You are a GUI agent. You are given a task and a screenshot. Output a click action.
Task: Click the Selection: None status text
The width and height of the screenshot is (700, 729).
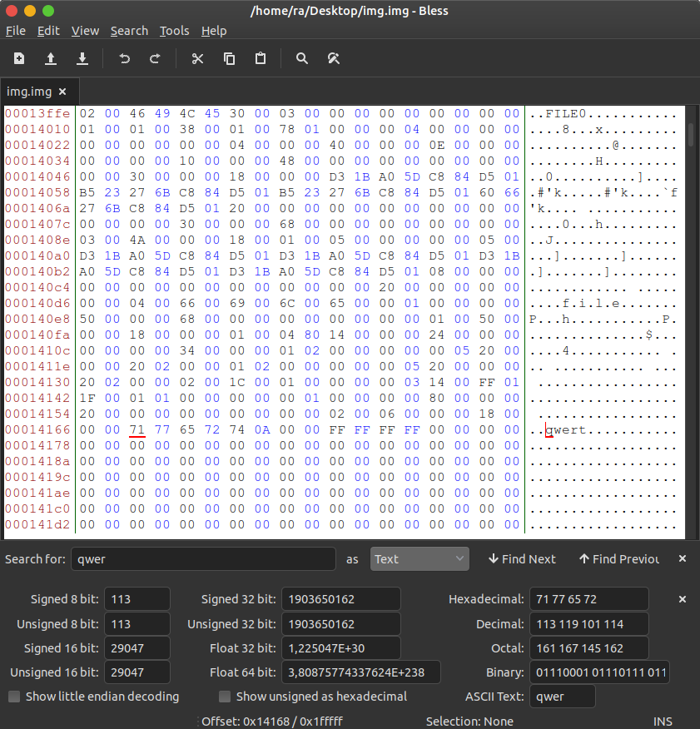(x=469, y=722)
